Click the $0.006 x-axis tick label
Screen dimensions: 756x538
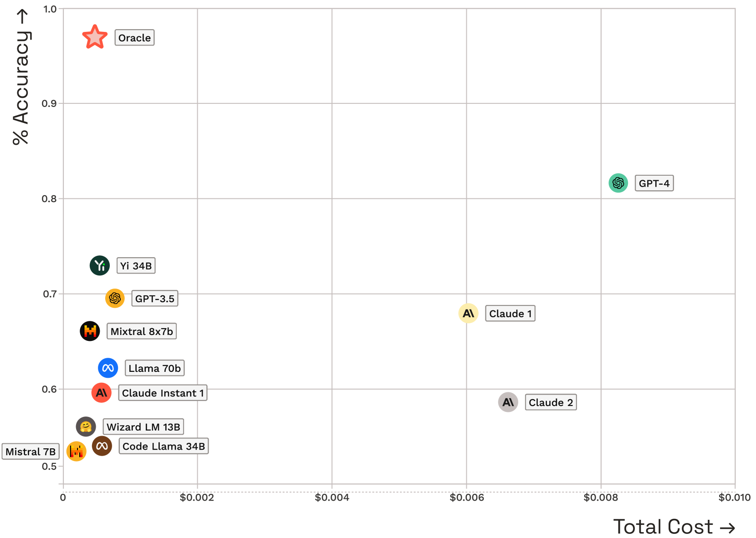tap(467, 497)
